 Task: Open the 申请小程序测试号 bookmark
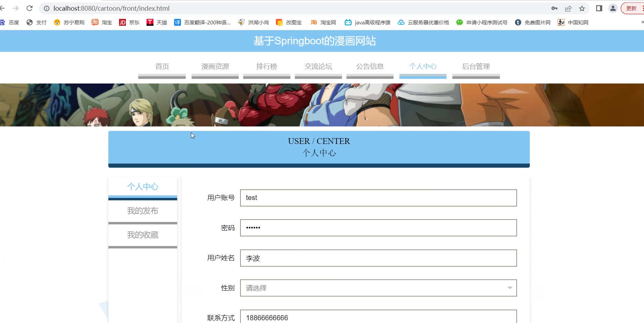point(482,22)
